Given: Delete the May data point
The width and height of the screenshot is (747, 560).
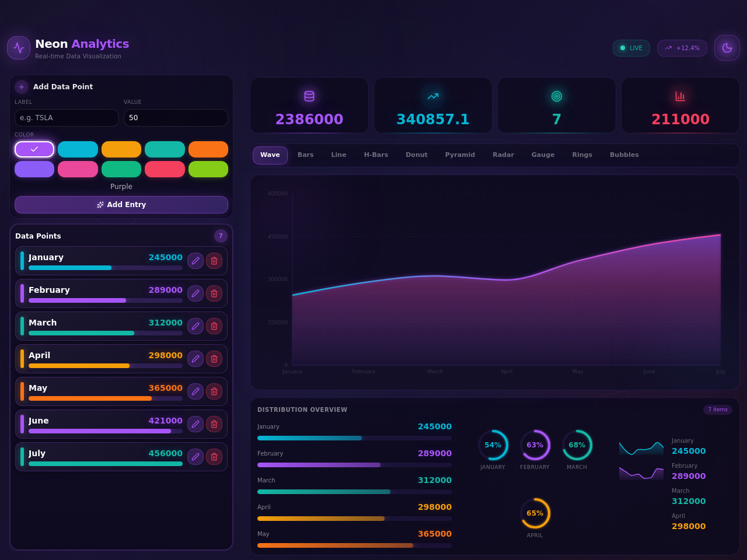Looking at the screenshot, I should (x=214, y=391).
